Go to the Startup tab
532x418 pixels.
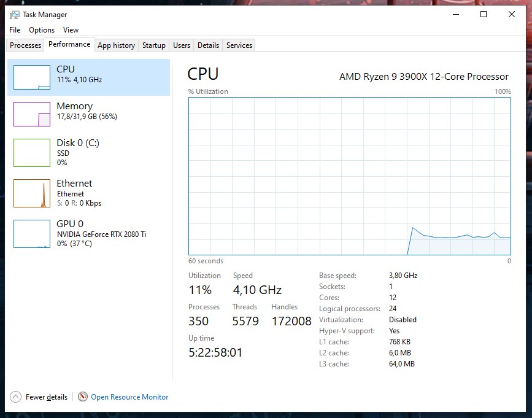[x=154, y=45]
